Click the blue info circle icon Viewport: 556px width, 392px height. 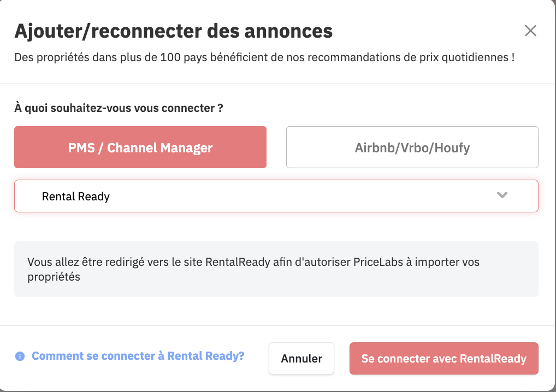tap(20, 356)
